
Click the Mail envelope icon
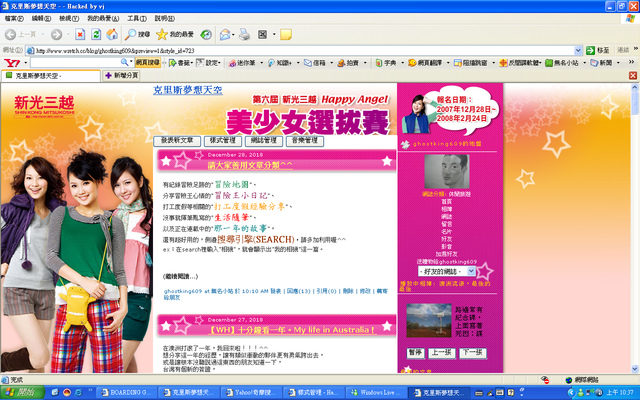(224, 35)
